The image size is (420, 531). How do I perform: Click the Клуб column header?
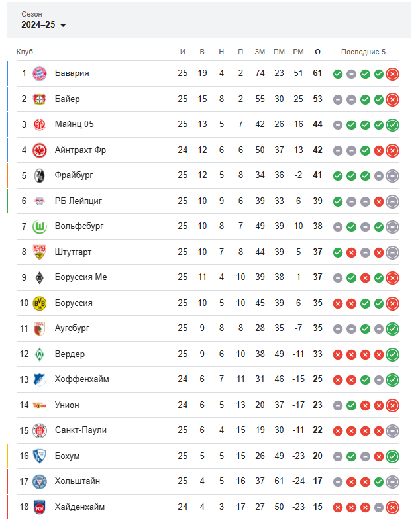[x=25, y=52]
